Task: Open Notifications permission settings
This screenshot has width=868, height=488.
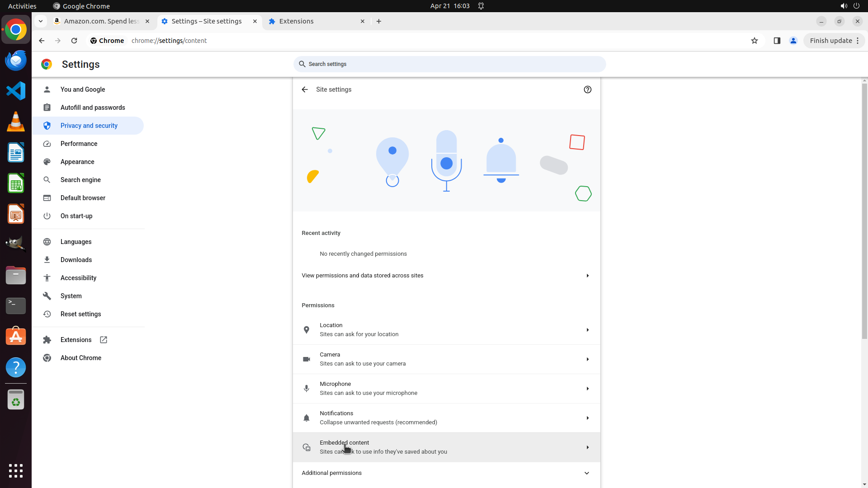Action: (446, 418)
